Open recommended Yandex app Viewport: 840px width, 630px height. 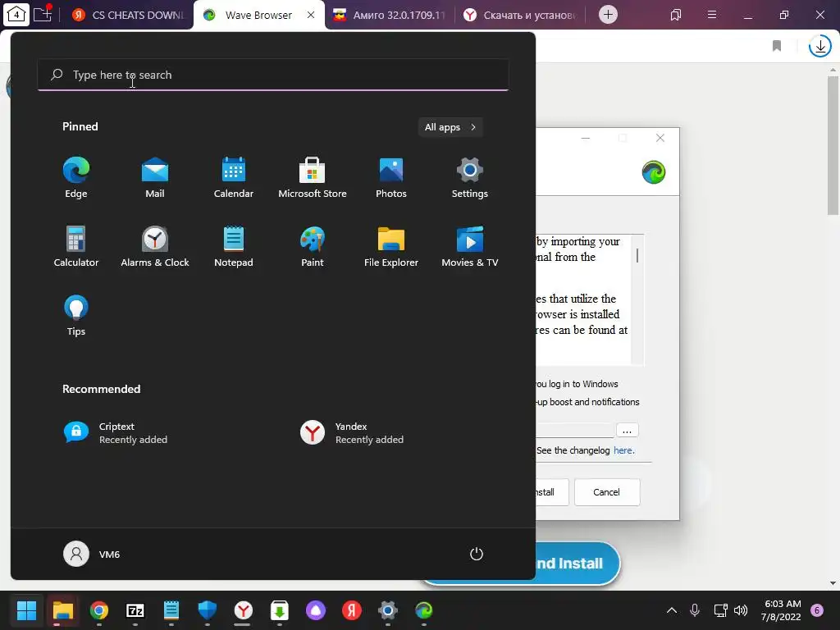pos(352,433)
